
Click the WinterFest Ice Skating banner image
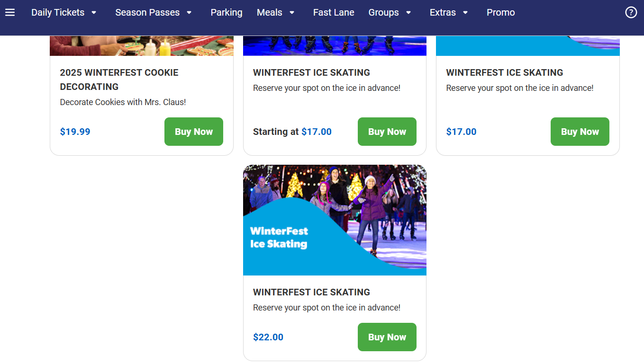pyautogui.click(x=335, y=220)
